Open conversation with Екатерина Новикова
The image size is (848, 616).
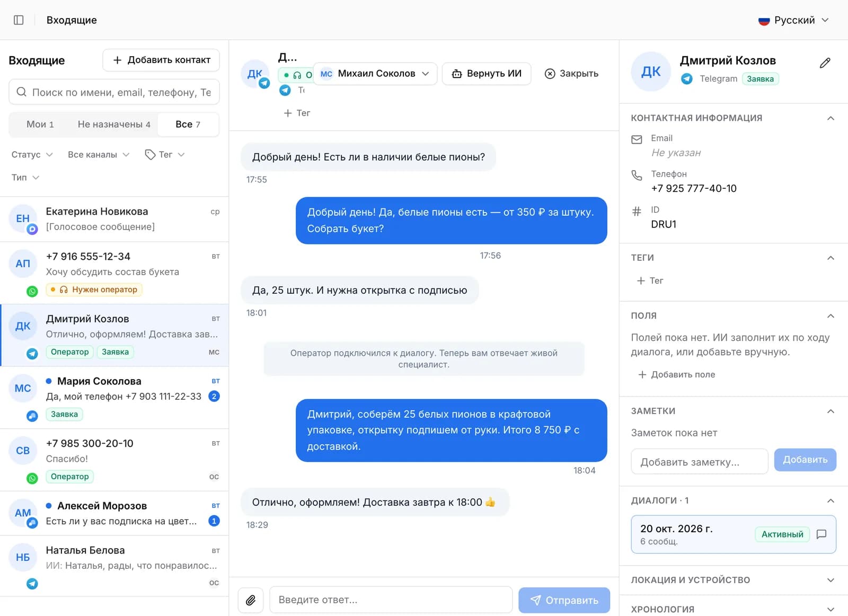[114, 219]
